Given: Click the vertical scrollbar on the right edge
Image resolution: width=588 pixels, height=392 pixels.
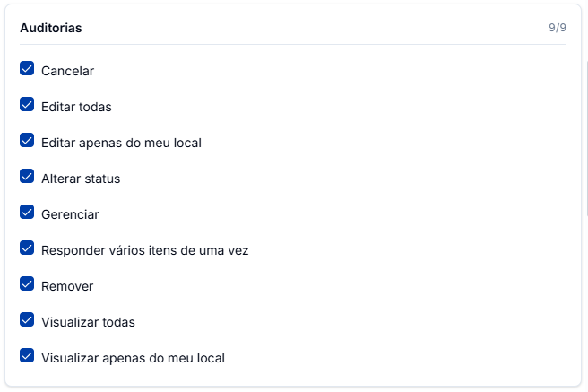Looking at the screenshot, I should click(587, 139).
